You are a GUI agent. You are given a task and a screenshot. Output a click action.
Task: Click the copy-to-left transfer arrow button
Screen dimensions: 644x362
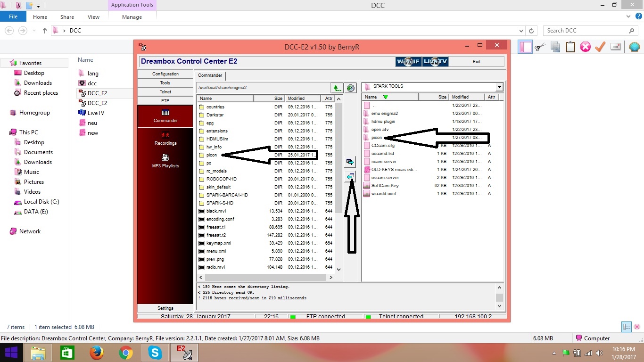tap(350, 177)
